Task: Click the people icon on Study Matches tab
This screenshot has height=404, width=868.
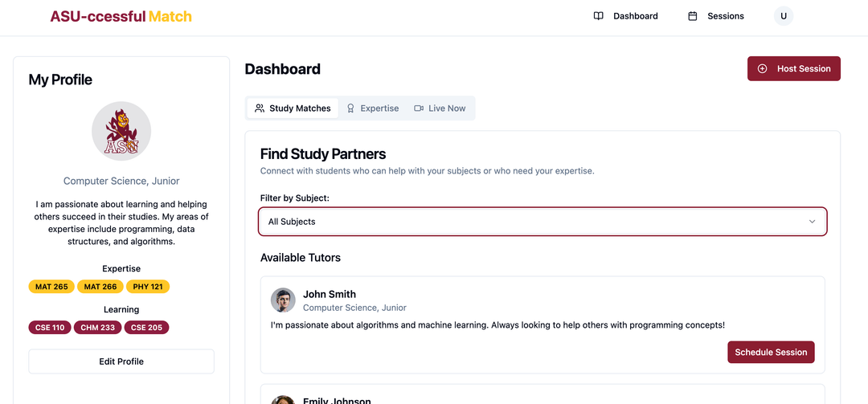Action: point(259,108)
